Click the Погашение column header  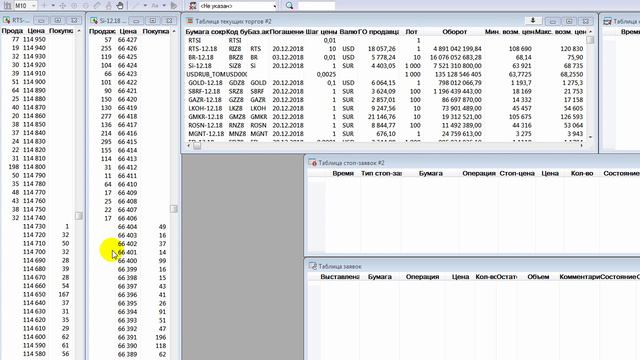pyautogui.click(x=287, y=32)
